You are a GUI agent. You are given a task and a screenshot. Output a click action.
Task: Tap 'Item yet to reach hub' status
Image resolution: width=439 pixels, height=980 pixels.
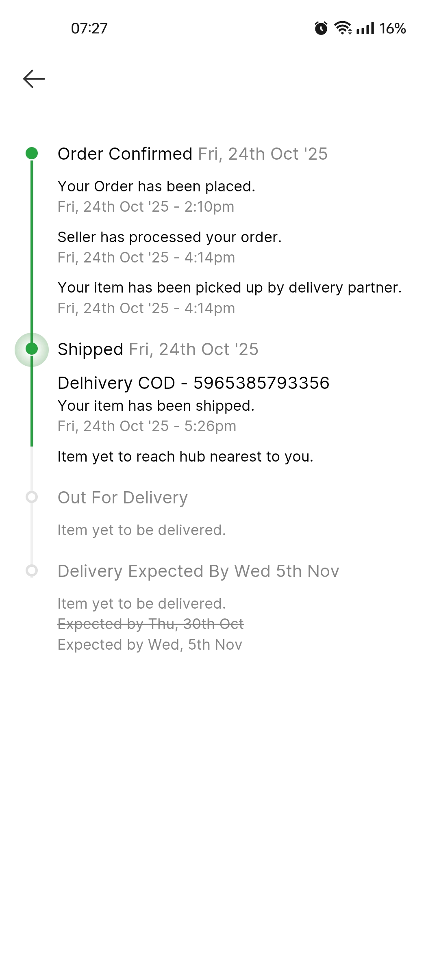tap(185, 457)
